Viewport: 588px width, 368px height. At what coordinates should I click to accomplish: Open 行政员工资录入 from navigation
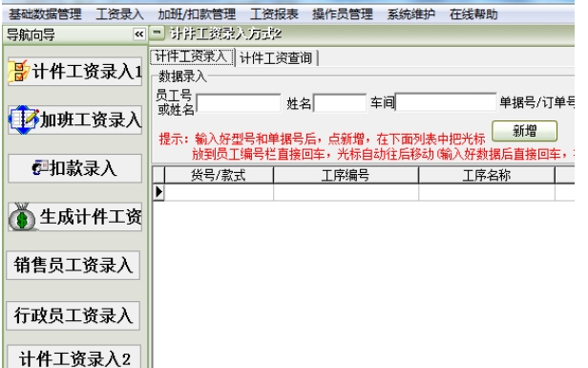click(x=73, y=315)
